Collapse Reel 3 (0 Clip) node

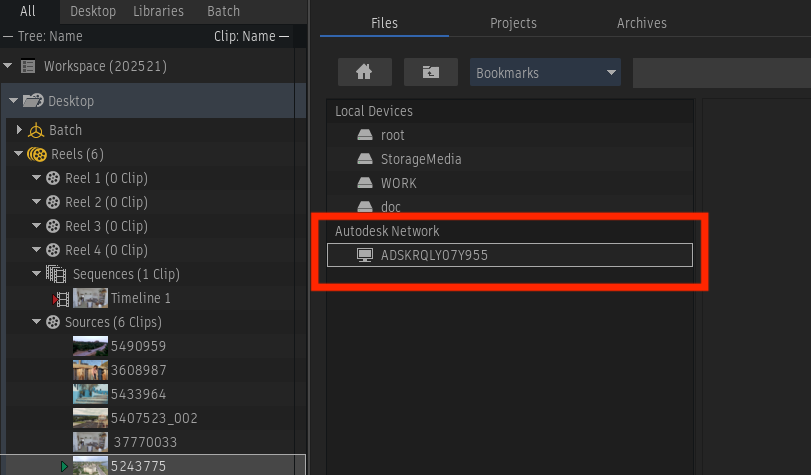[36, 226]
